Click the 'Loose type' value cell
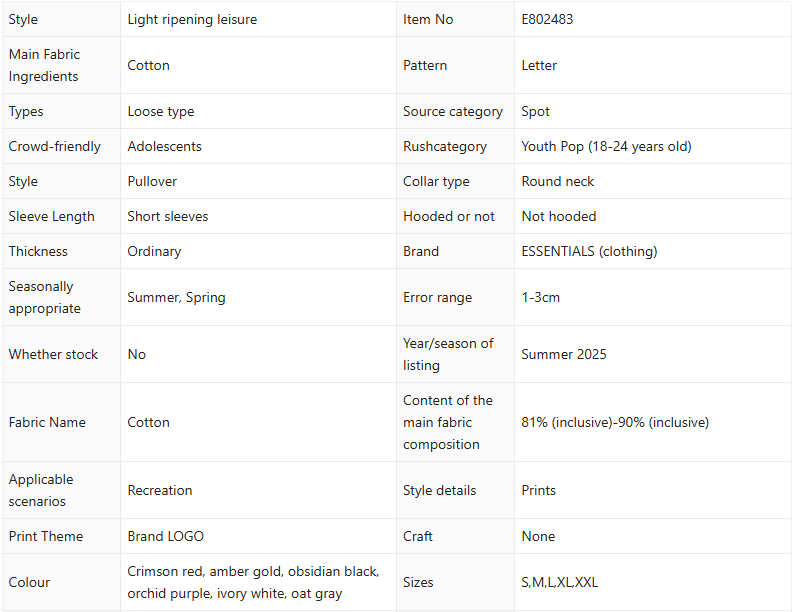The height and width of the screenshot is (612, 805). pos(161,111)
